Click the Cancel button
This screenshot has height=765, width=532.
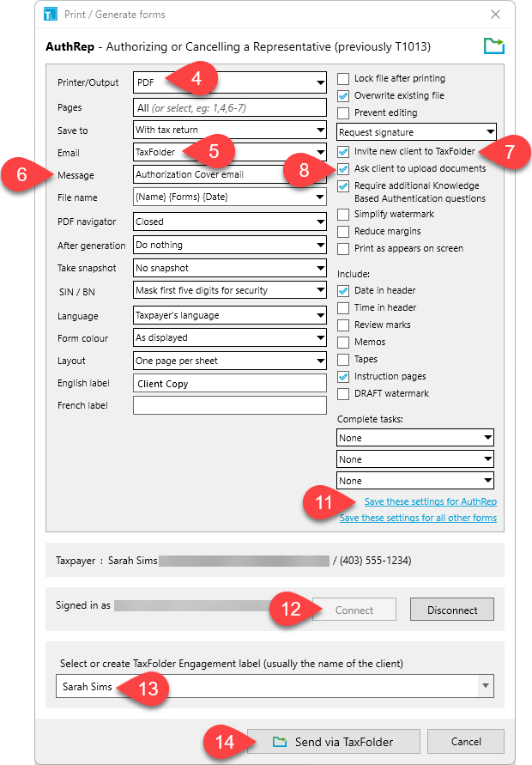tap(466, 742)
